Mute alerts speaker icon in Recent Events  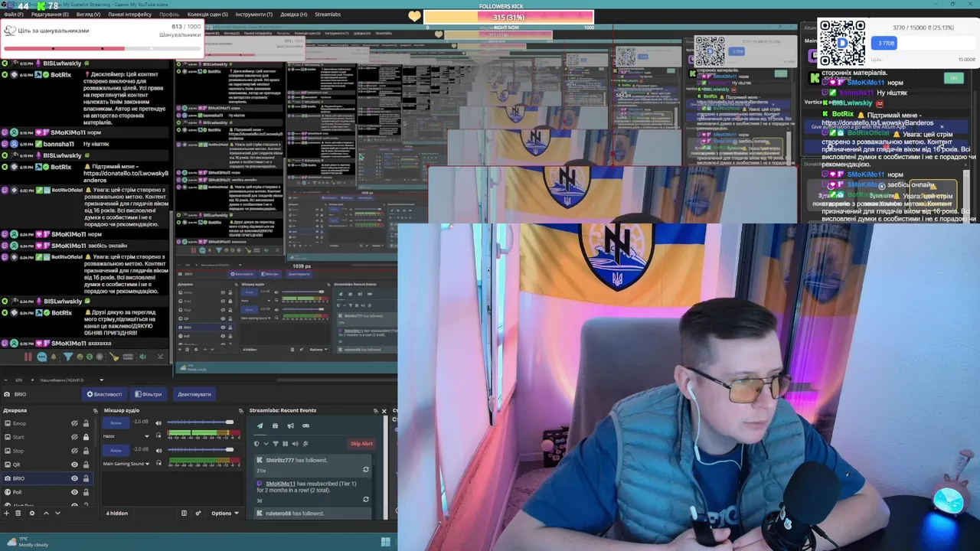pyautogui.click(x=295, y=444)
